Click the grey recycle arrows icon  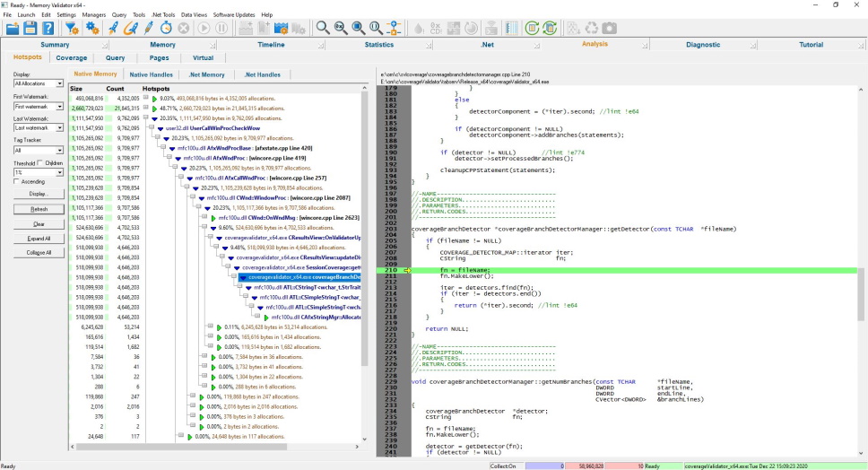pyautogui.click(x=591, y=28)
